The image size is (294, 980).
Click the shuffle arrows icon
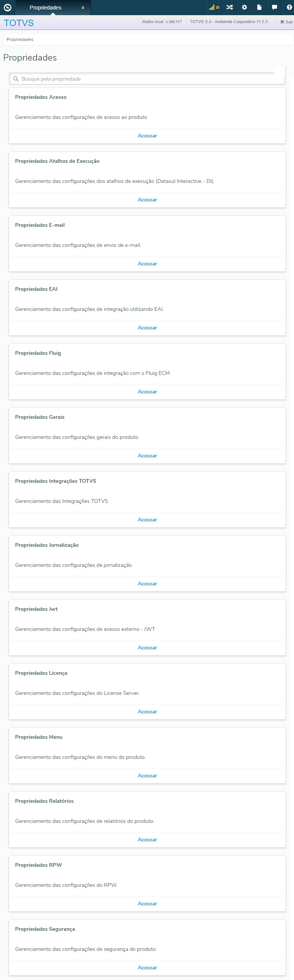pos(230,8)
